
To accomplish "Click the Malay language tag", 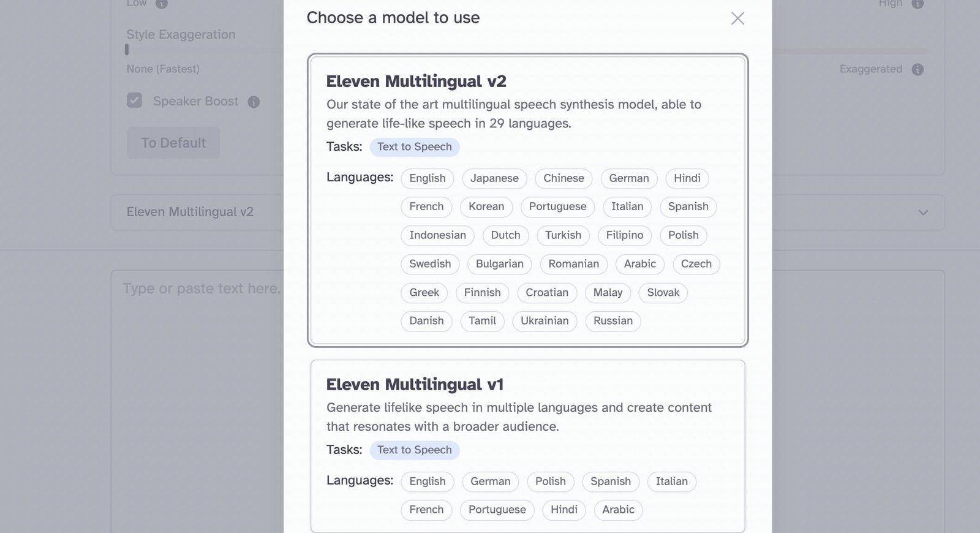I will pyautogui.click(x=608, y=293).
